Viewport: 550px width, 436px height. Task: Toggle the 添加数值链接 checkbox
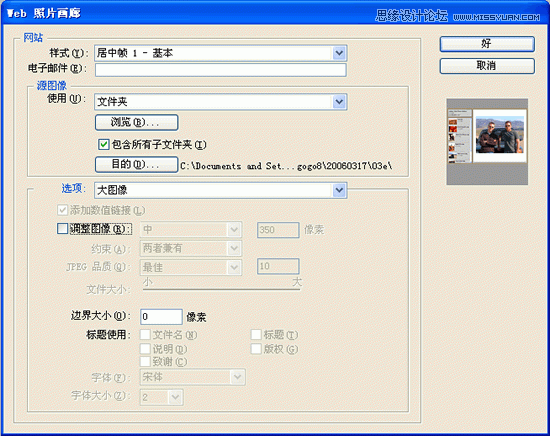pos(62,210)
